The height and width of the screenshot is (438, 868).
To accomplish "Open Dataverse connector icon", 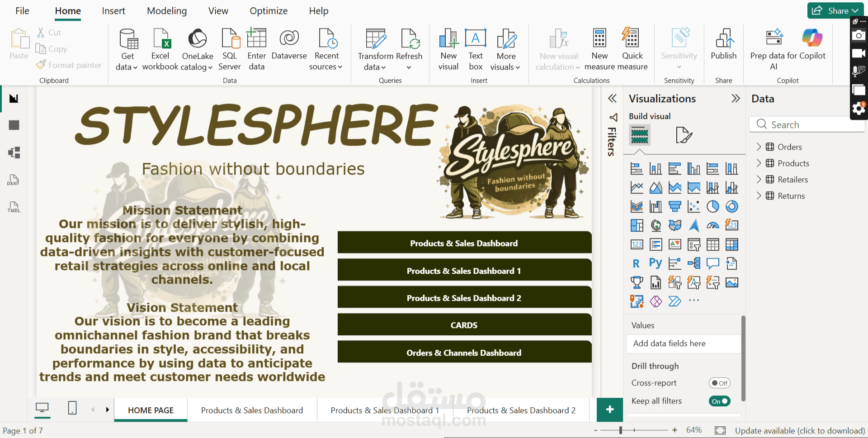I will pos(289,44).
